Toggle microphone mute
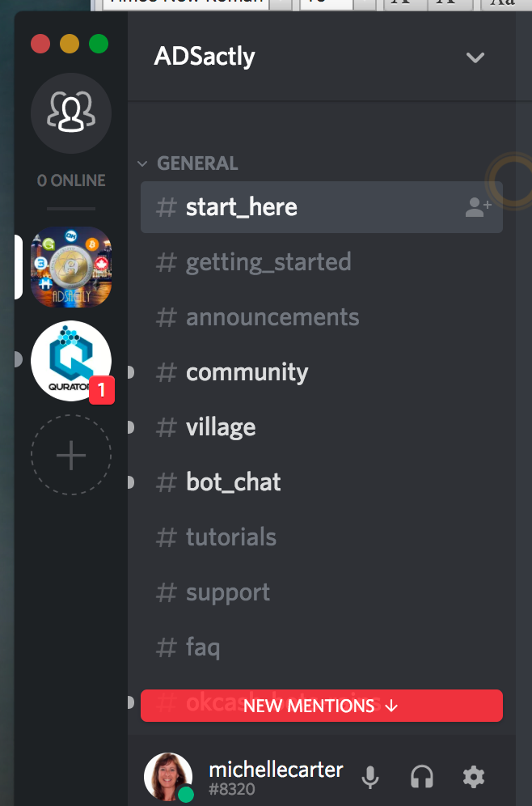 370,777
